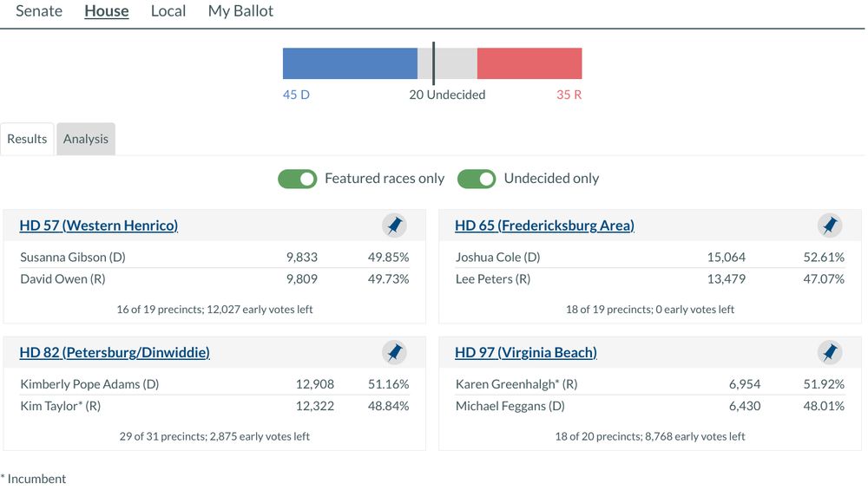The width and height of the screenshot is (868, 490).
Task: Pin the HD 97 Virginia Beach race
Action: tap(830, 353)
